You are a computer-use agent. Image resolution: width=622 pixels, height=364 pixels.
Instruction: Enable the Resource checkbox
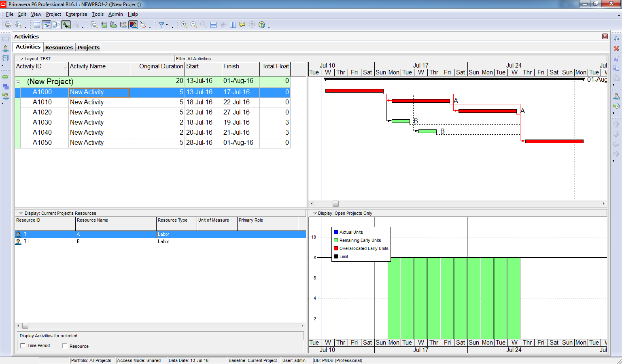coord(65,346)
